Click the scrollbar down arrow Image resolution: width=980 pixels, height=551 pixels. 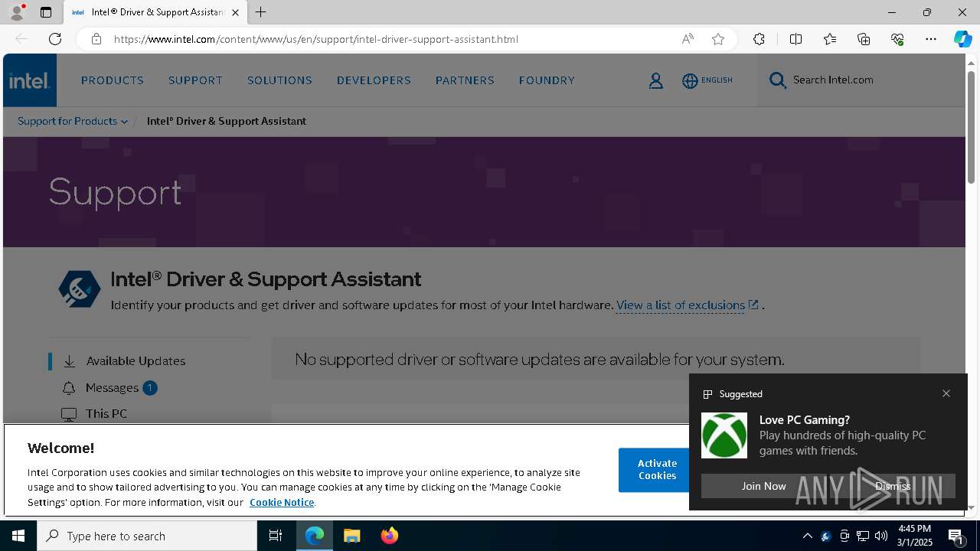pyautogui.click(x=971, y=507)
